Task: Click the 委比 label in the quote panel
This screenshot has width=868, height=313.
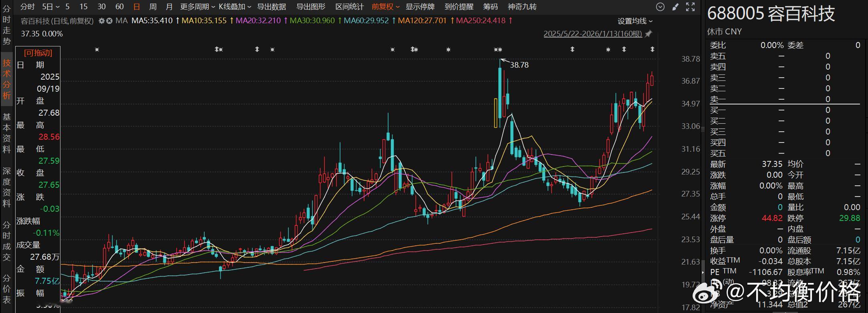Action: (718, 45)
